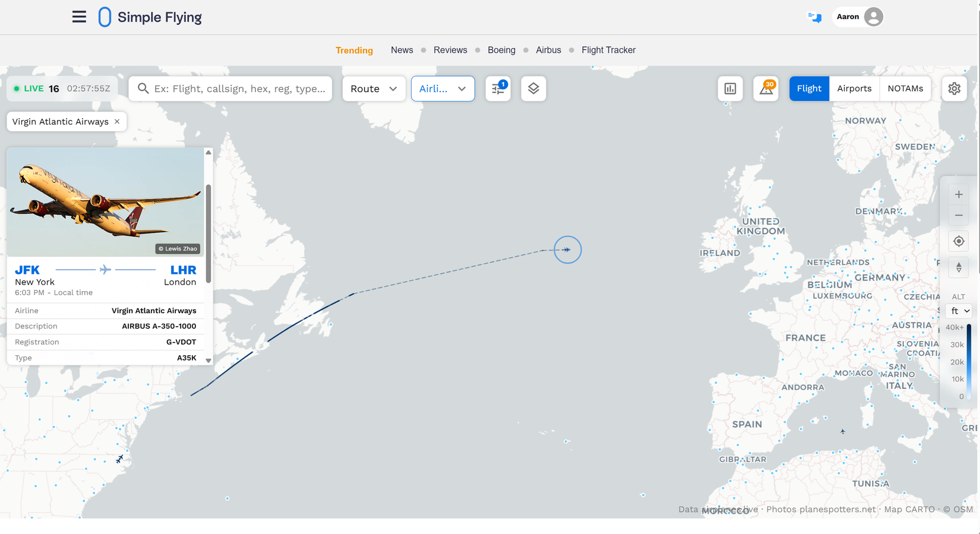Center map on my location
The image size is (980, 534).
point(959,241)
